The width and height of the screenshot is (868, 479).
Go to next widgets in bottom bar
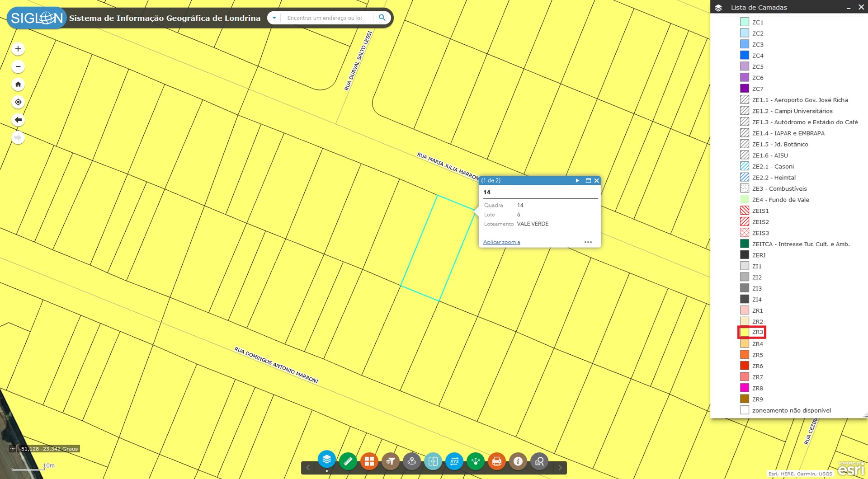(x=560, y=468)
